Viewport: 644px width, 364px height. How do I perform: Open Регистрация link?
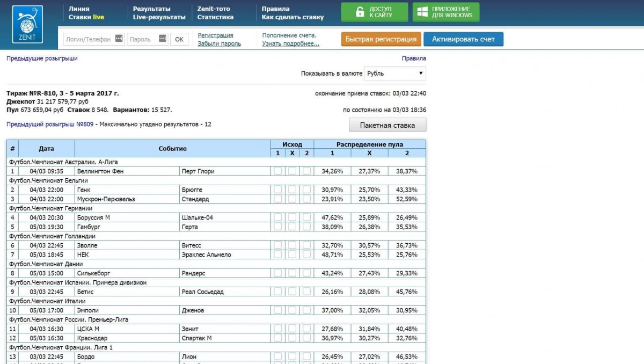(216, 35)
